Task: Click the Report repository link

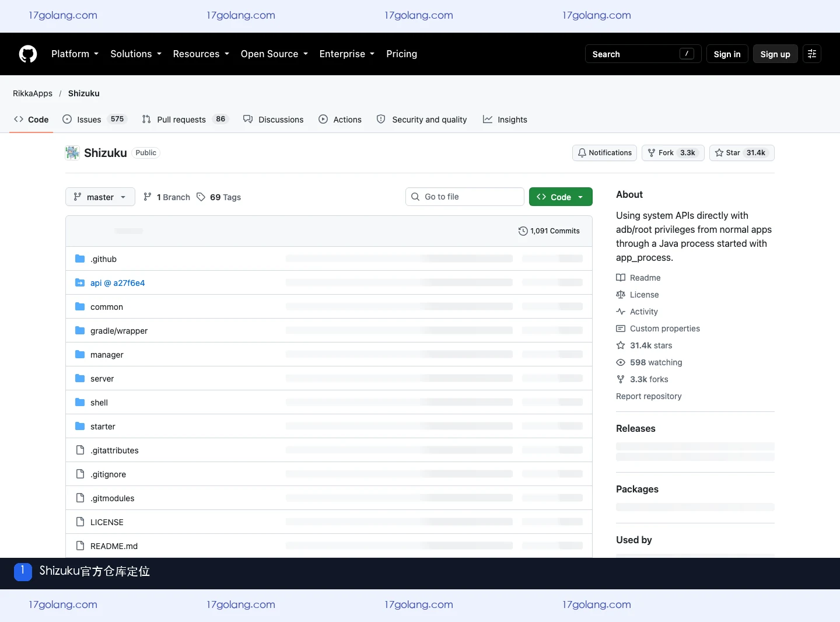Action: (649, 396)
